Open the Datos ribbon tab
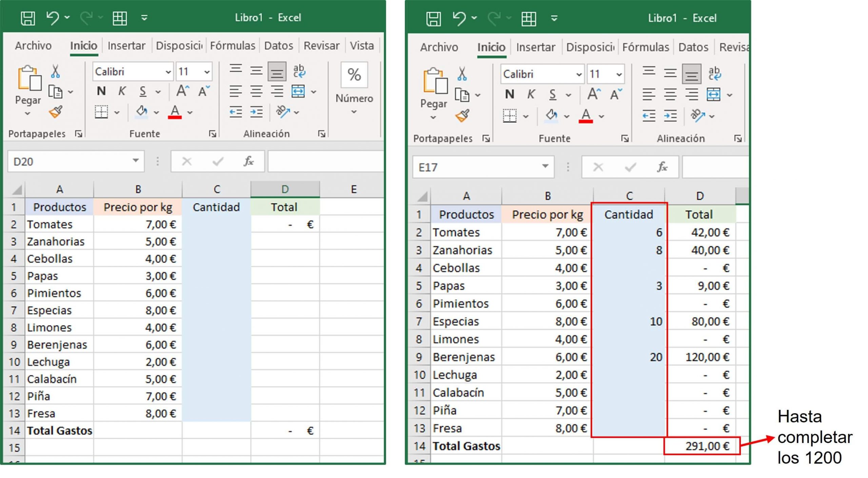 279,45
